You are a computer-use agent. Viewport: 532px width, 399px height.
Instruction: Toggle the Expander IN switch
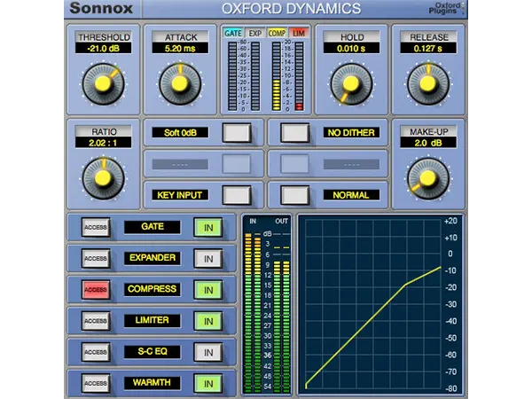coord(208,259)
